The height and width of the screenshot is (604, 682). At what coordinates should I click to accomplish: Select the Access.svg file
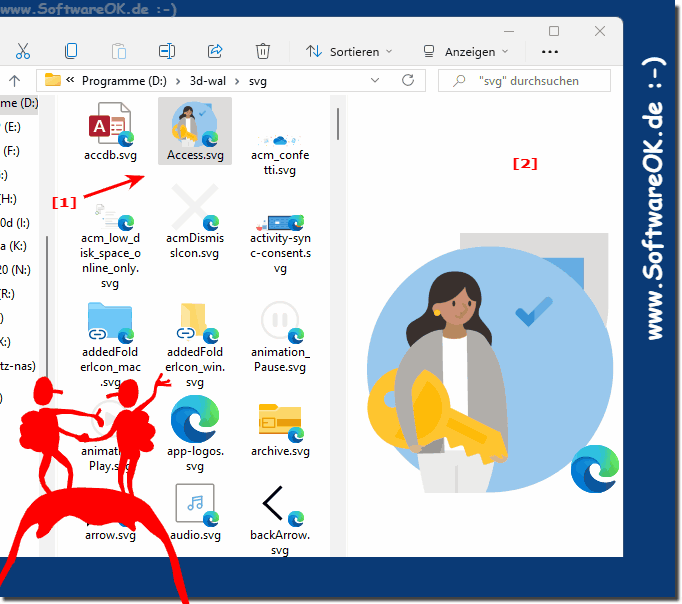(x=195, y=131)
